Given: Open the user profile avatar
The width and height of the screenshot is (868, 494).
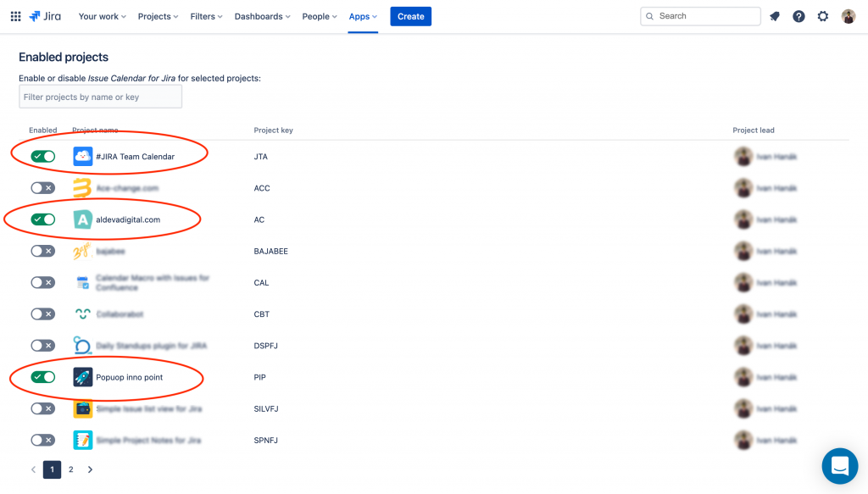Looking at the screenshot, I should [848, 17].
